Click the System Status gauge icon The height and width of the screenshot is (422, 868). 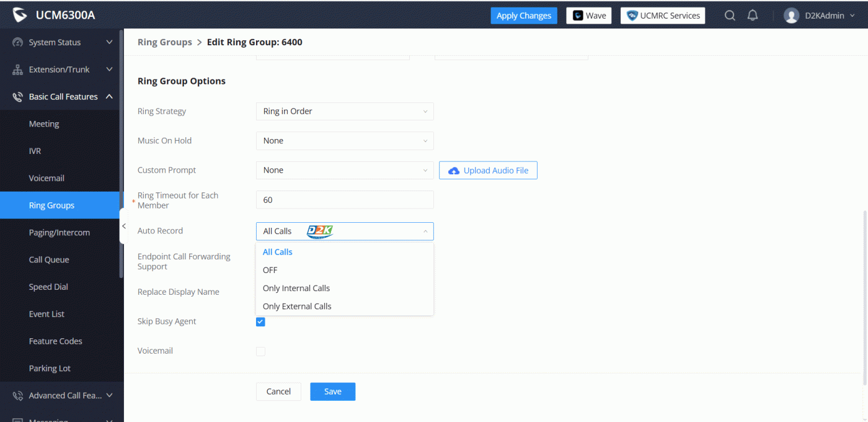[x=17, y=43]
